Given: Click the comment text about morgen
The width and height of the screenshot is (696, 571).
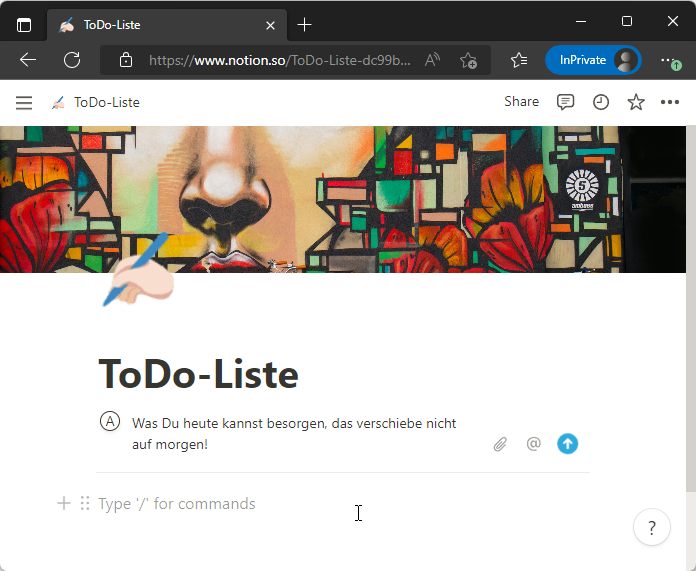Looking at the screenshot, I should tap(294, 433).
